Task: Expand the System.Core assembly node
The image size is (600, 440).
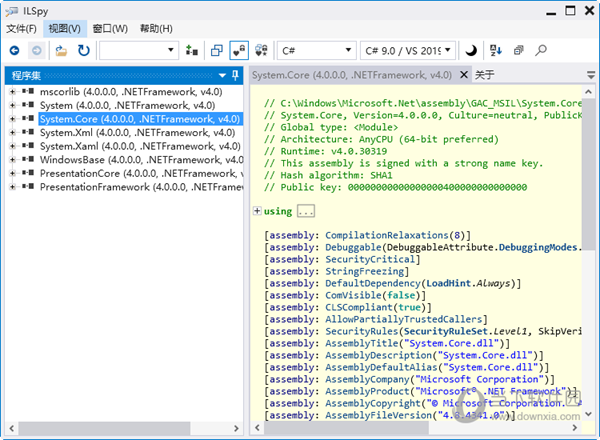Action: (12, 119)
